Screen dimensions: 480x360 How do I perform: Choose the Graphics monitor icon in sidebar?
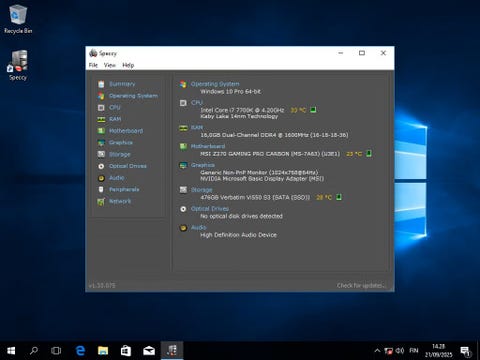(101, 143)
